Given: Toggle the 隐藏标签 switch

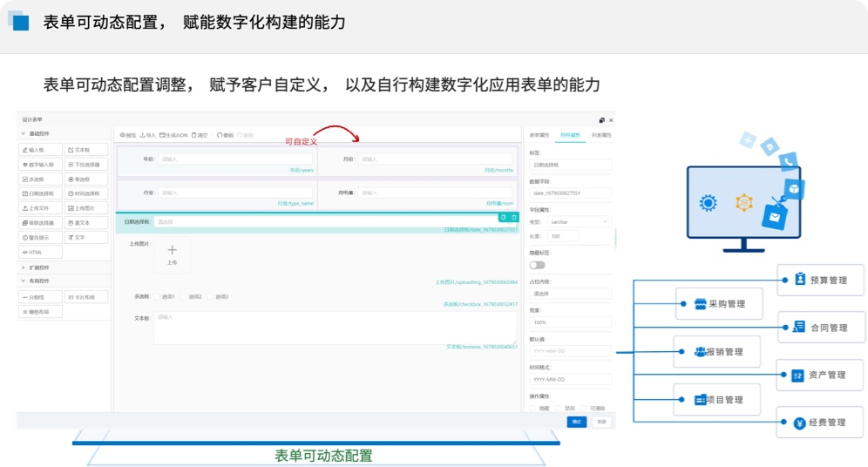Looking at the screenshot, I should (x=537, y=265).
